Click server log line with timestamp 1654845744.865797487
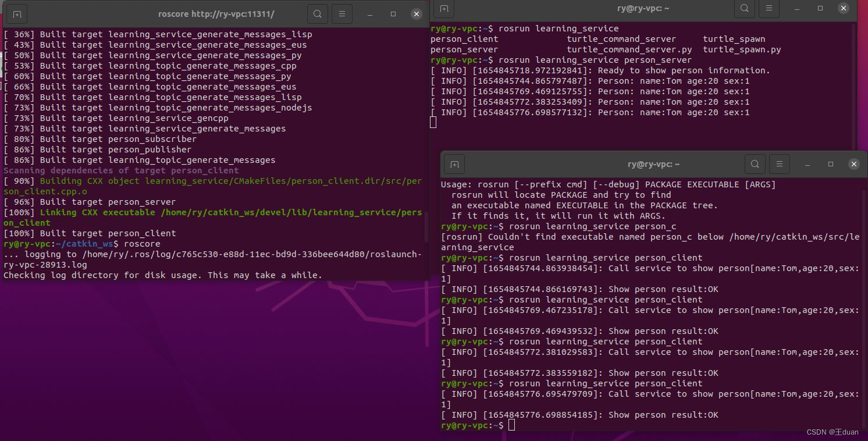868x441 pixels. (x=590, y=81)
